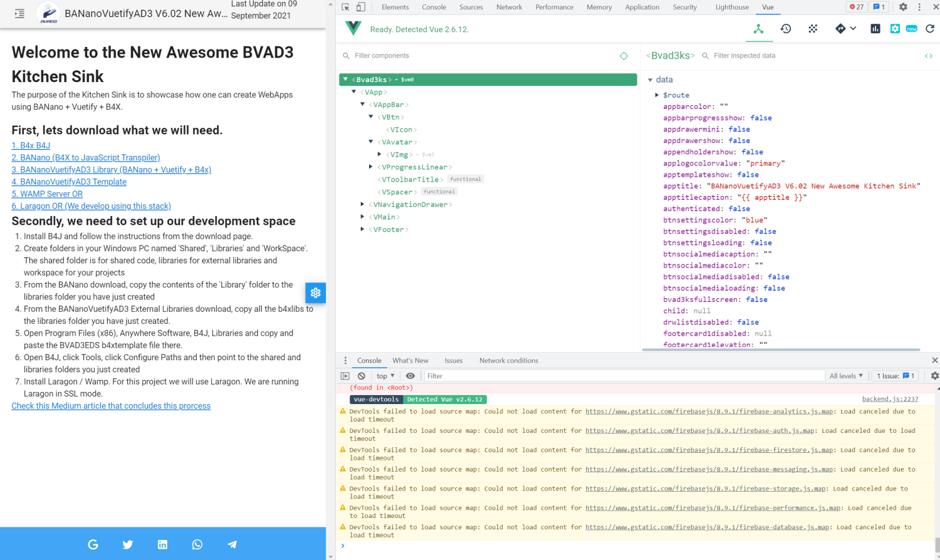
Task: Toggle the device toolbar icon
Action: [361, 7]
